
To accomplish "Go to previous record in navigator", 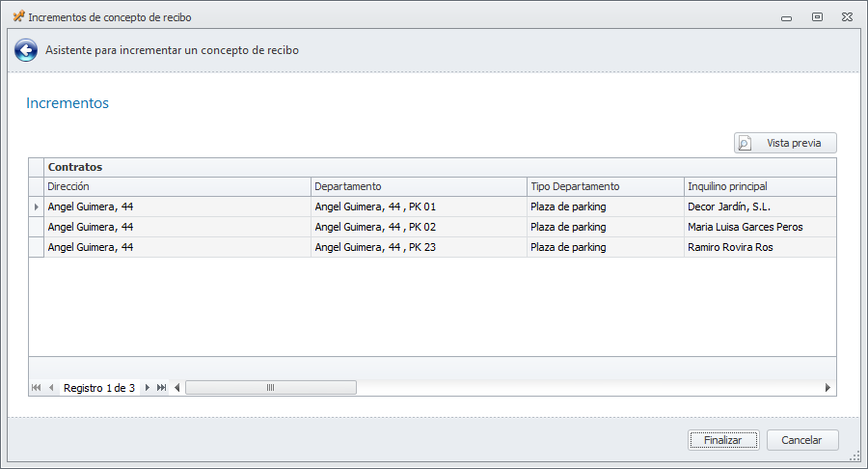I will [x=51, y=388].
